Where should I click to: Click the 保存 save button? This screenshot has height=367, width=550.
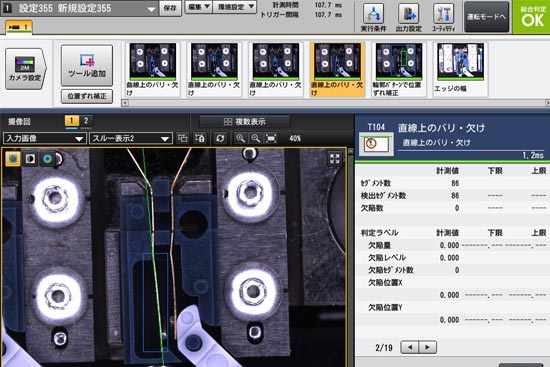click(170, 8)
